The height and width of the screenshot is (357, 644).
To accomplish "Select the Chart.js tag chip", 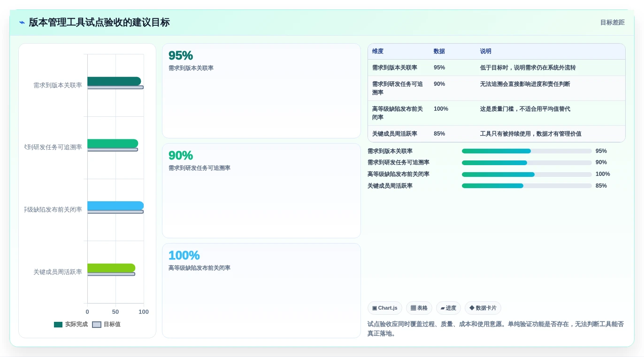I will pos(385,308).
